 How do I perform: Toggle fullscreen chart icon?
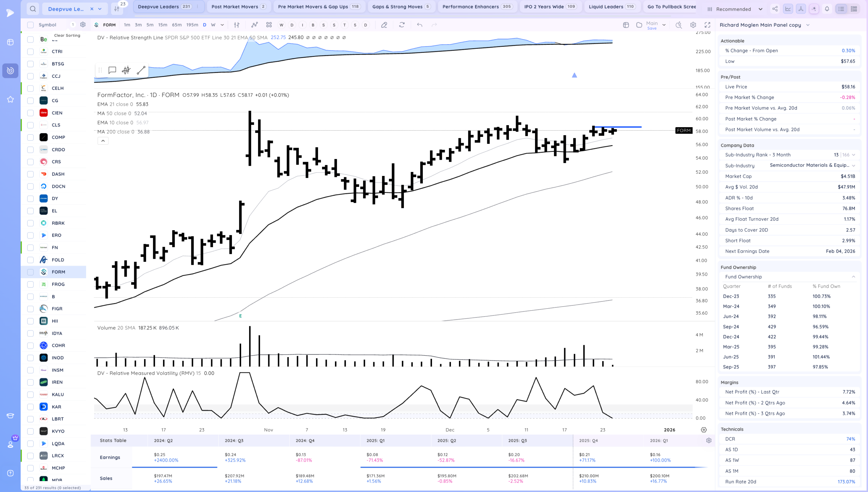tap(707, 25)
